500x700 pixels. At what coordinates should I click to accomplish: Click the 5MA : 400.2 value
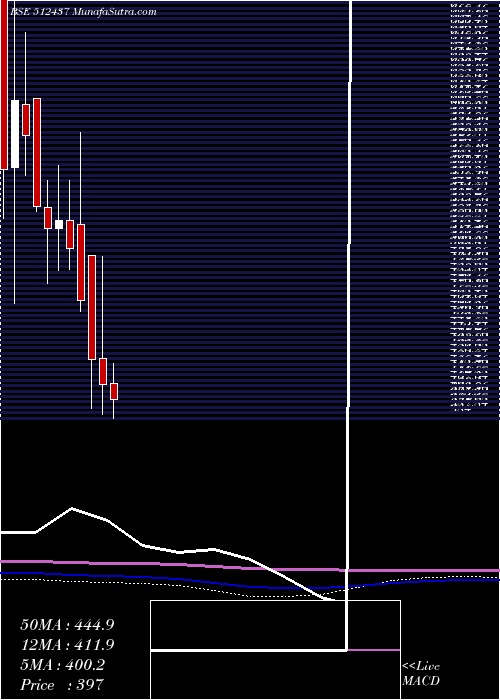(x=62, y=665)
